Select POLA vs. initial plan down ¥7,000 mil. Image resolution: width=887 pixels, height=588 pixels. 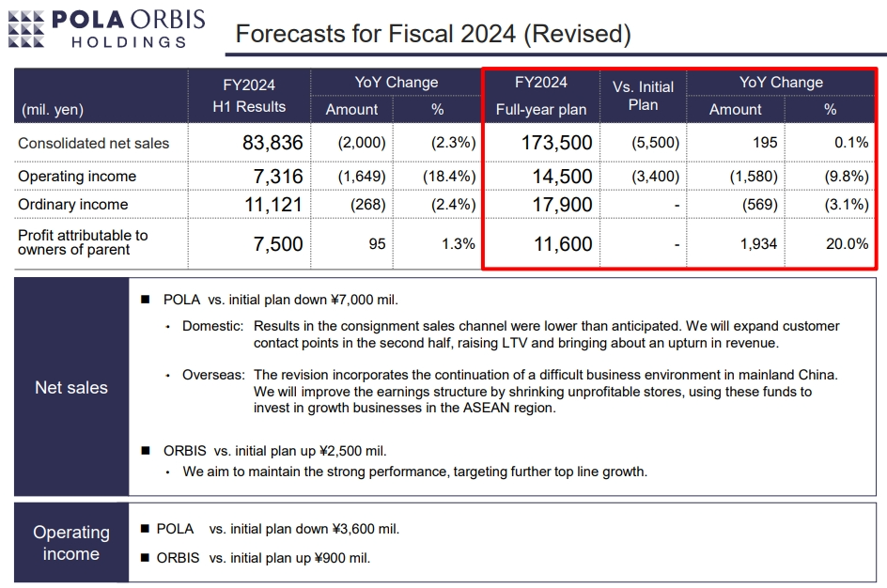point(281,300)
